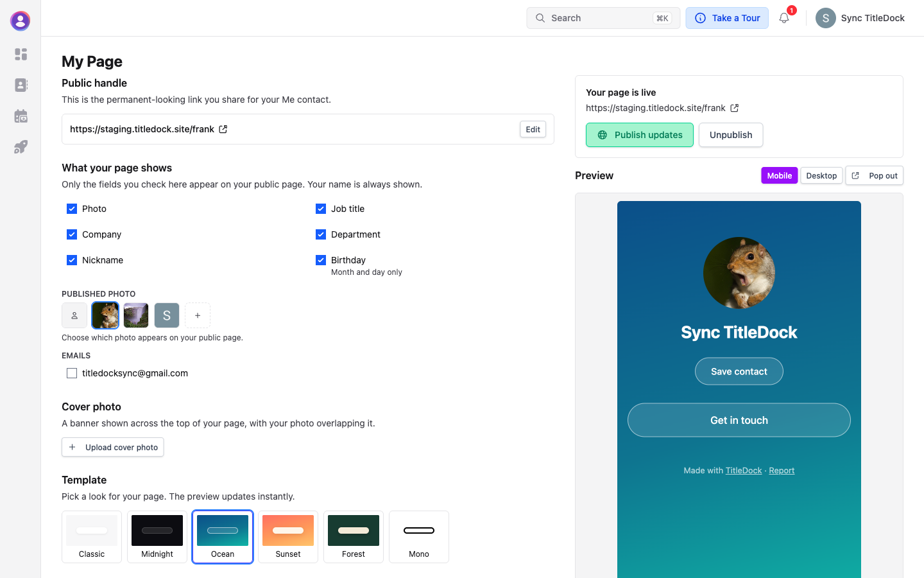Pick the Ocean template
The height and width of the screenshot is (578, 924).
click(x=223, y=537)
